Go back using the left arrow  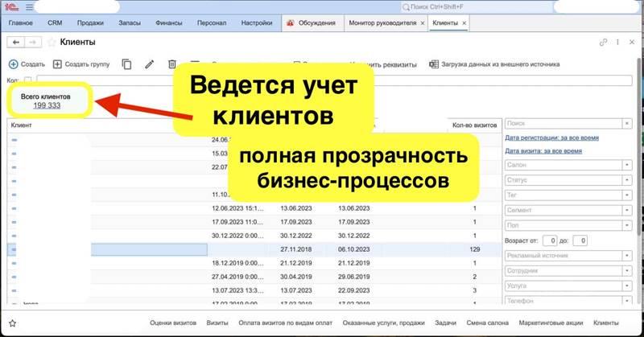pos(14,41)
